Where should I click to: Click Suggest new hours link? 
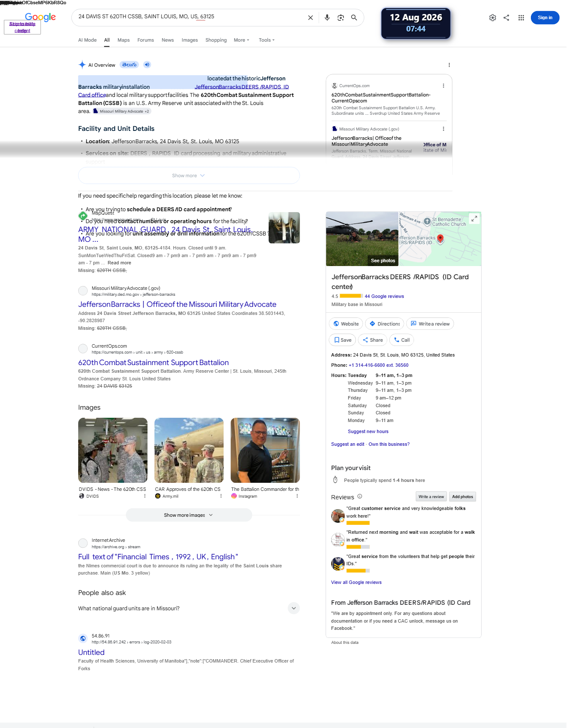[x=368, y=431]
